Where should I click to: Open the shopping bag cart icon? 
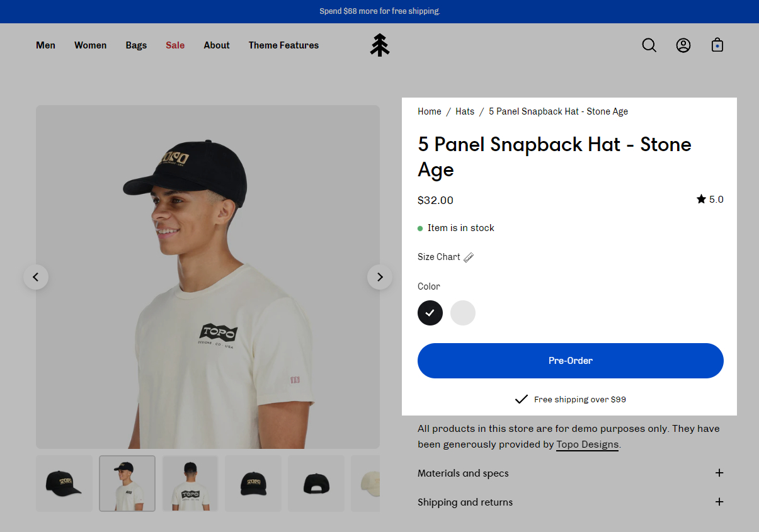coord(717,45)
